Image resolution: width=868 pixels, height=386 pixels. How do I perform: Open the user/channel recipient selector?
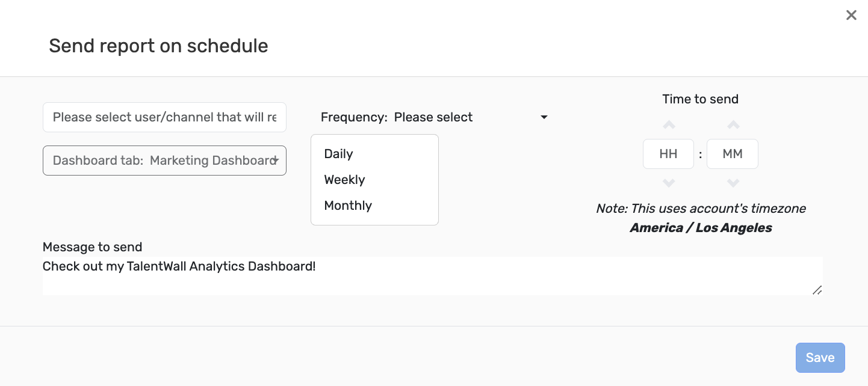point(164,117)
